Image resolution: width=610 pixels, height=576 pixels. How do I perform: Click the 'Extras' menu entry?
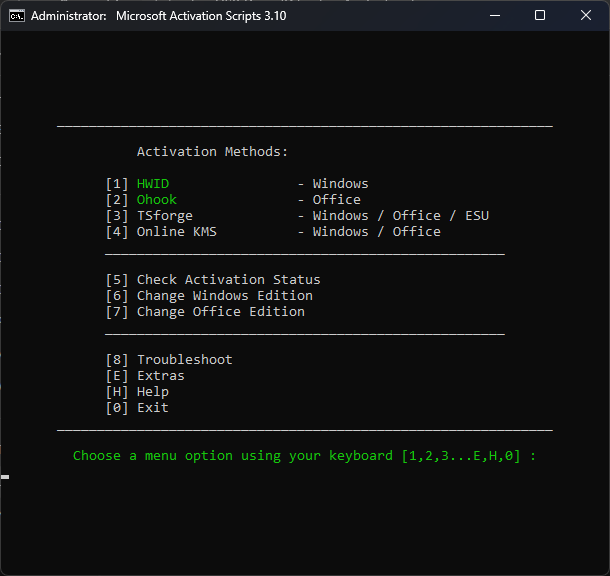161,375
